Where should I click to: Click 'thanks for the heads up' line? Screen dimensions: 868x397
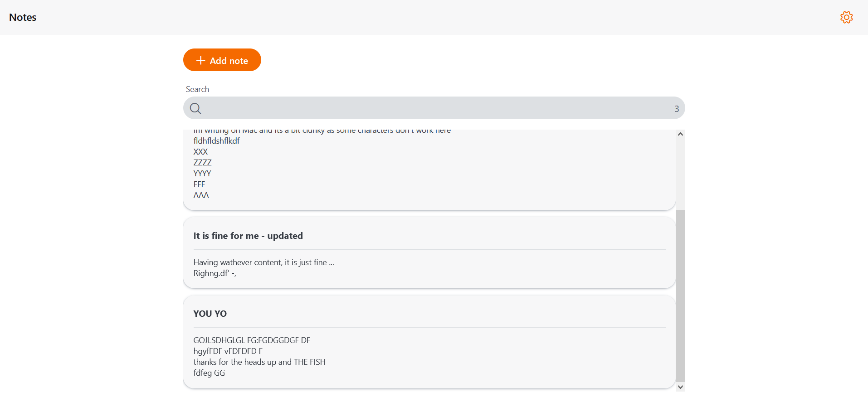[x=259, y=362]
